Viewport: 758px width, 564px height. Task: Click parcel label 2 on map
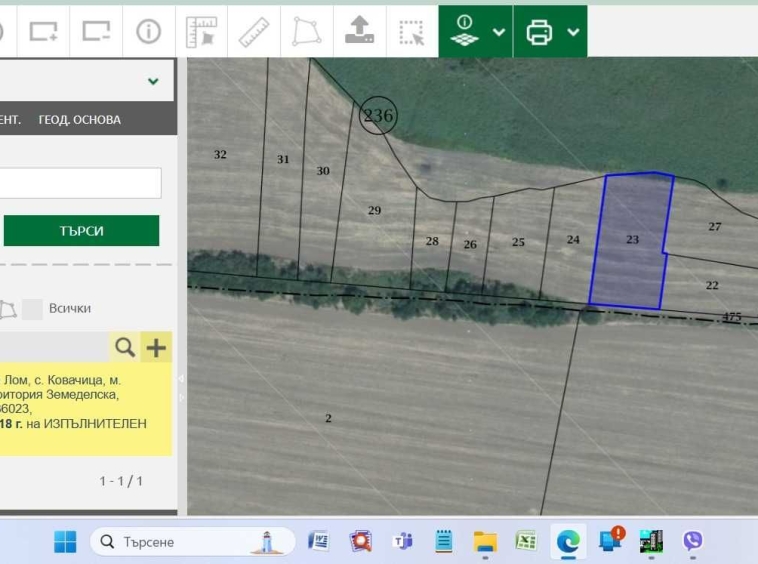click(x=328, y=418)
